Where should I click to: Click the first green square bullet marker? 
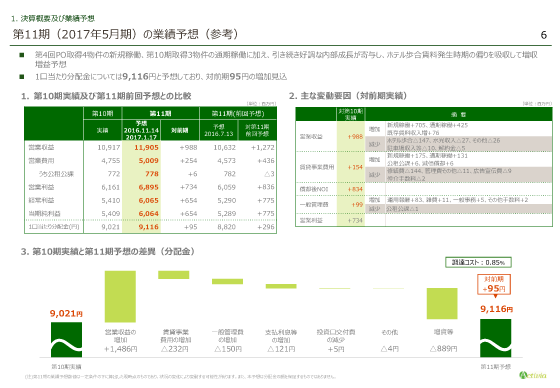22,55
